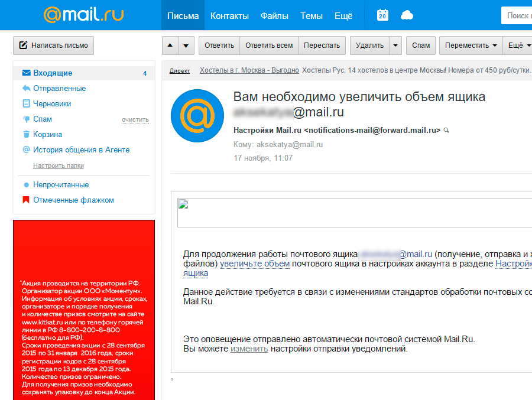This screenshot has height=400, width=532.
Task: Click the date 17 ноября, 11:07
Action: pos(263,158)
